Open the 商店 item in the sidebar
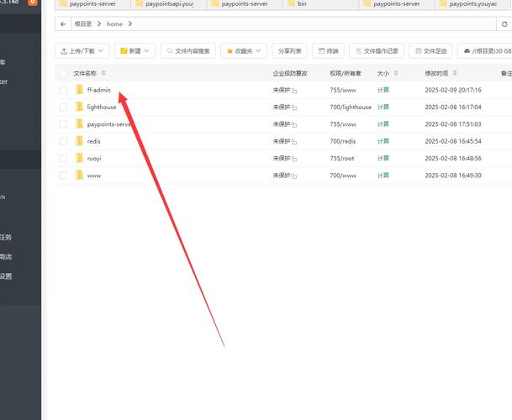512x420 pixels. point(6,256)
